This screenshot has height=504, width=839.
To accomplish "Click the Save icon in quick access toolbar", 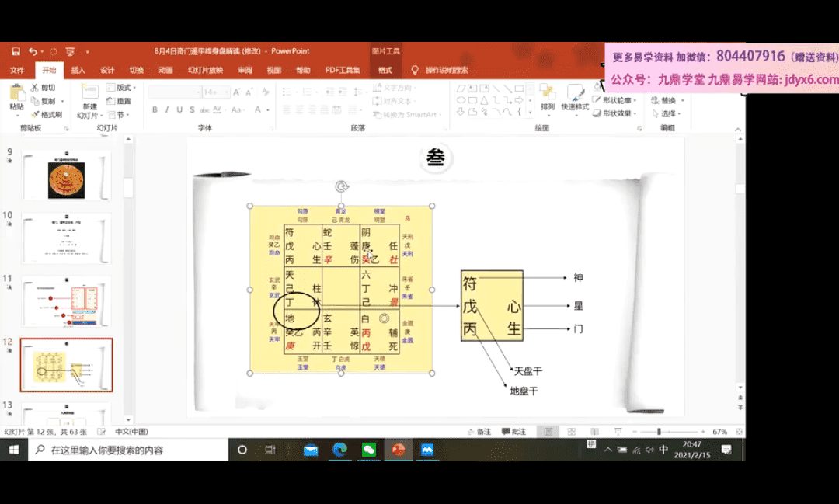I will 16,51.
